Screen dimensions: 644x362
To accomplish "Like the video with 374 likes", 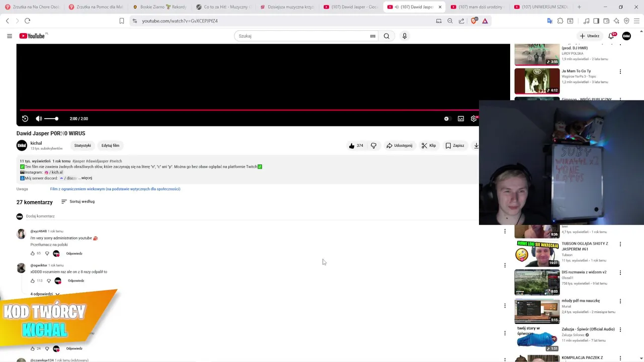I will tap(356, 146).
